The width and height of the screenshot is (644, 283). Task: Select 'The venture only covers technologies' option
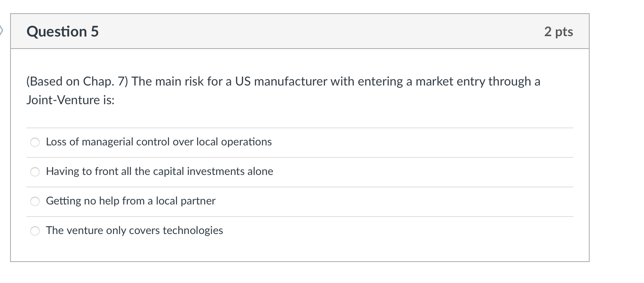click(x=35, y=231)
